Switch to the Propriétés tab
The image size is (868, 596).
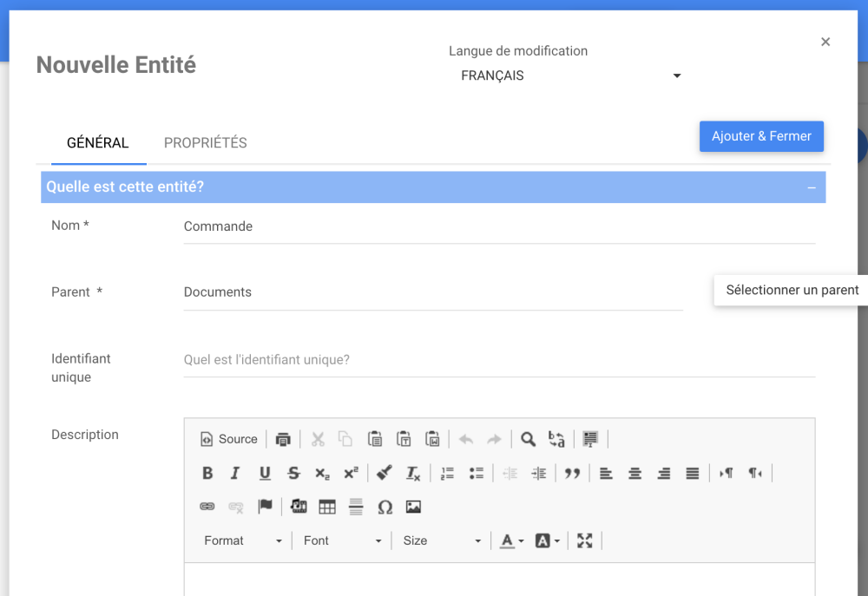(206, 143)
